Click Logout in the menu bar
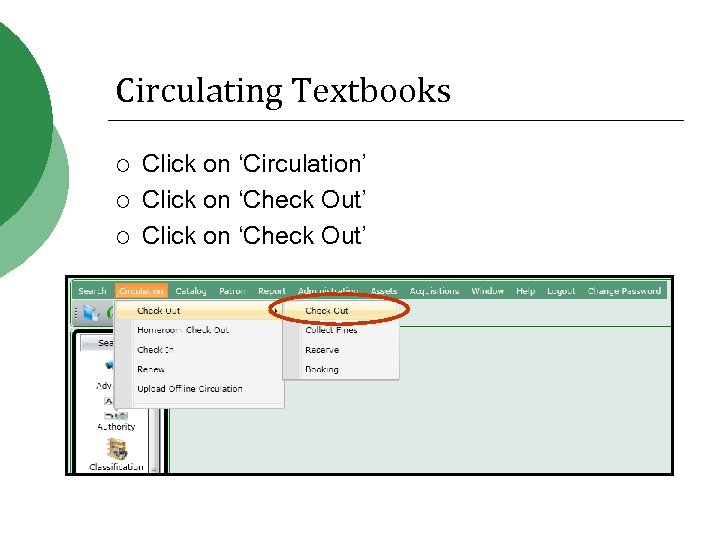This screenshot has width=720, height=540. click(561, 291)
